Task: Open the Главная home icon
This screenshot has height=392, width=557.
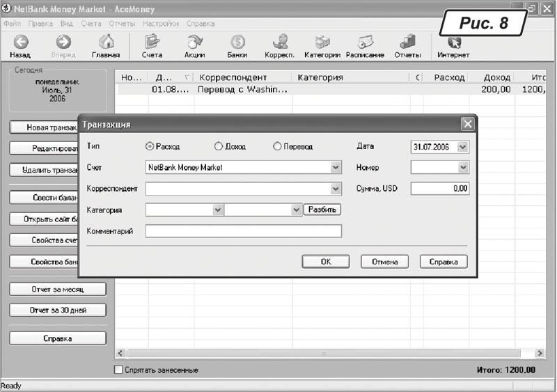Action: [106, 42]
